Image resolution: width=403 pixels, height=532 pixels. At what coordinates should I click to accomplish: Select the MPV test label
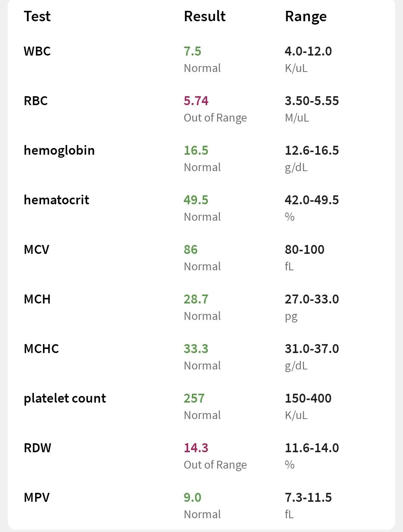point(37,498)
